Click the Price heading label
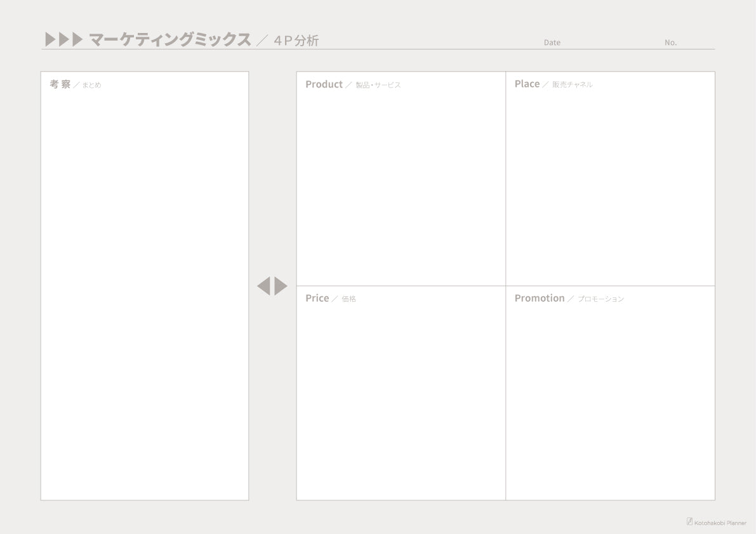 (x=317, y=298)
